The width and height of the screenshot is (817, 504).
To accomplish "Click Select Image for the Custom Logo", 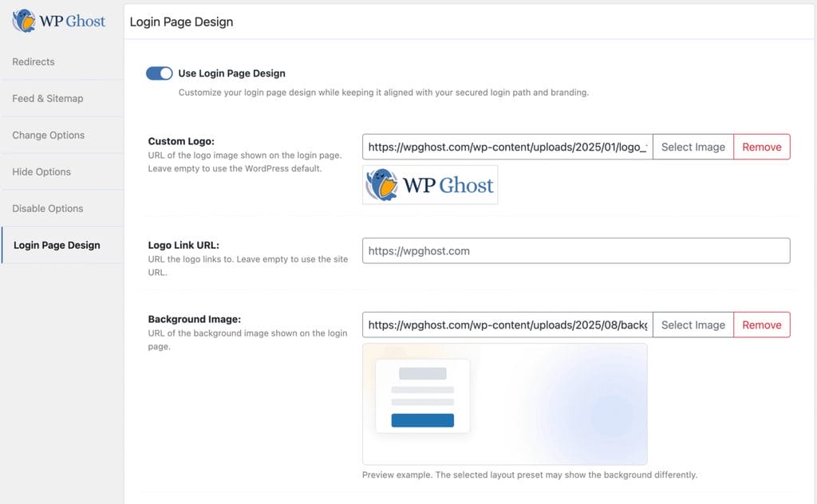I will pos(693,147).
